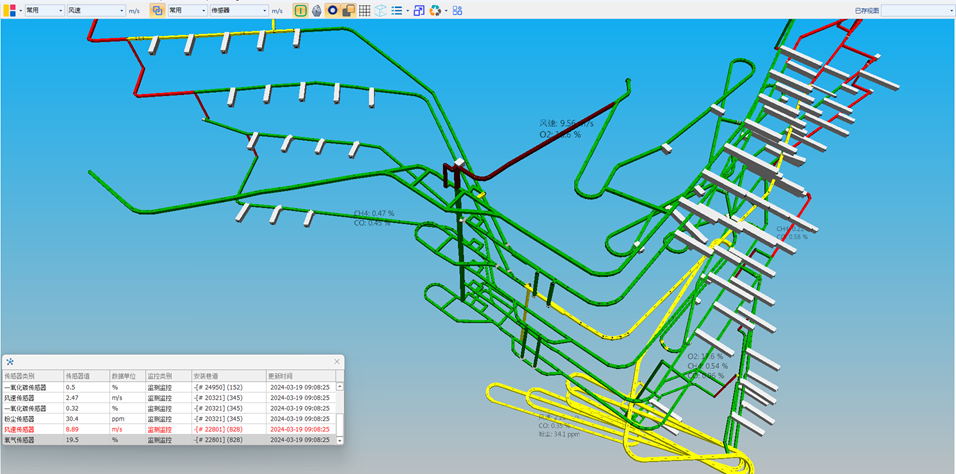The height and width of the screenshot is (474, 956).
Task: Open the list view icon
Action: (x=397, y=10)
